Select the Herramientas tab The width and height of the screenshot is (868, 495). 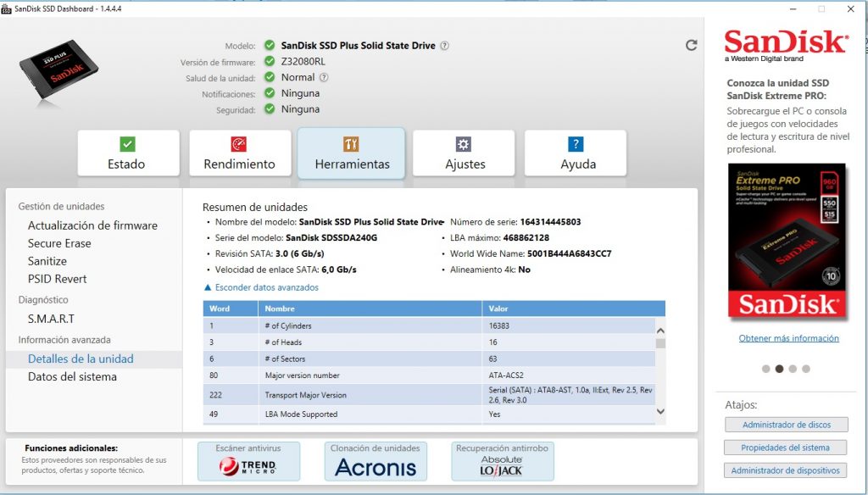tap(351, 153)
